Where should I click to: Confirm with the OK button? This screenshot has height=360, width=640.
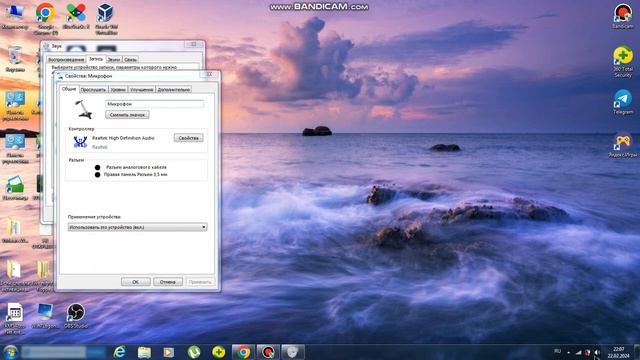(x=136, y=282)
